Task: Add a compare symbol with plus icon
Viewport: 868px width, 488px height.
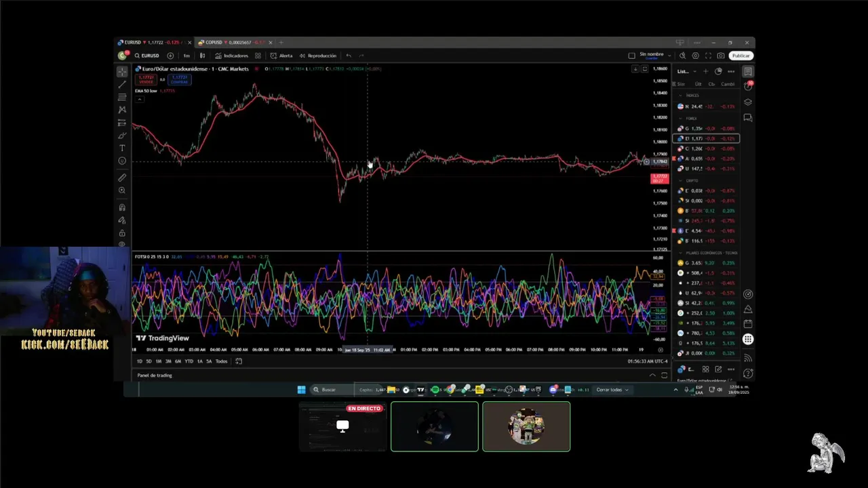Action: pos(170,56)
